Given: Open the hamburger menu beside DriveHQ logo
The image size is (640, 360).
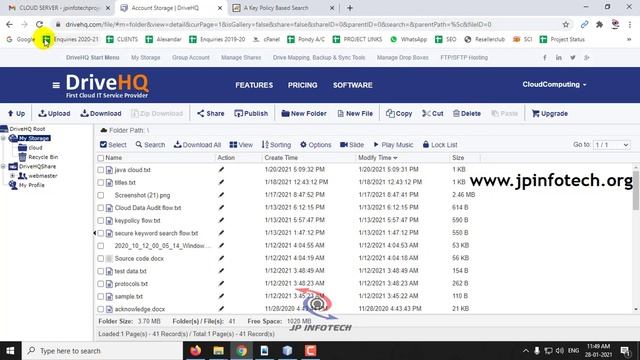Looking at the screenshot, I should 56,85.
